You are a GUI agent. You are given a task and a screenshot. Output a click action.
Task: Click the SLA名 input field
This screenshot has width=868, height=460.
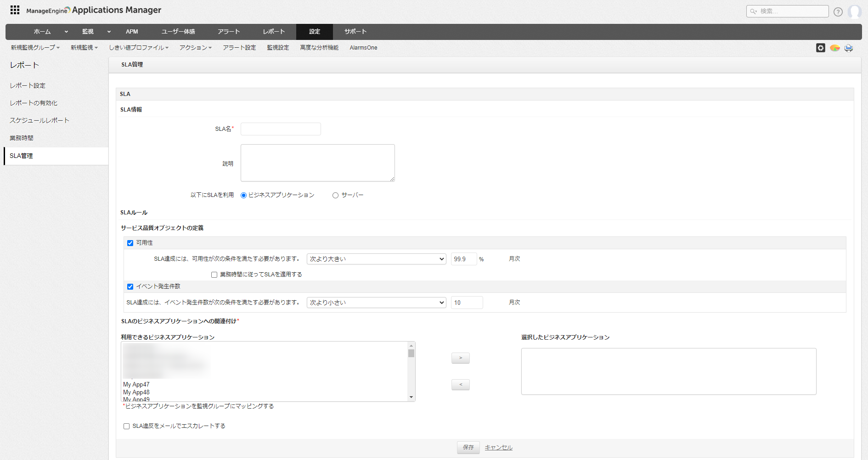click(x=281, y=129)
